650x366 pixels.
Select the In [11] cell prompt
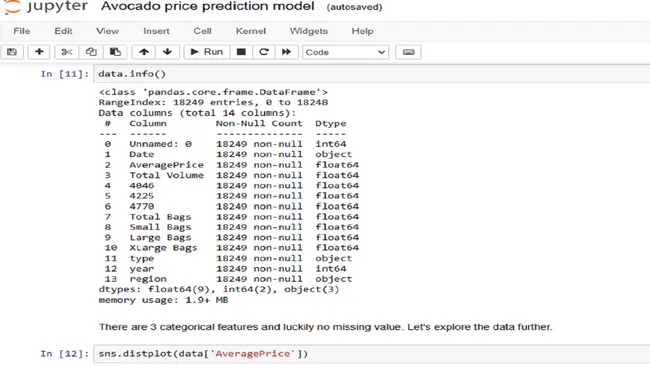click(x=64, y=74)
